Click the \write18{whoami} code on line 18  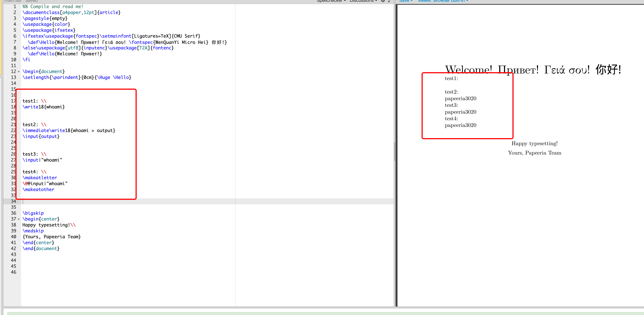click(44, 107)
